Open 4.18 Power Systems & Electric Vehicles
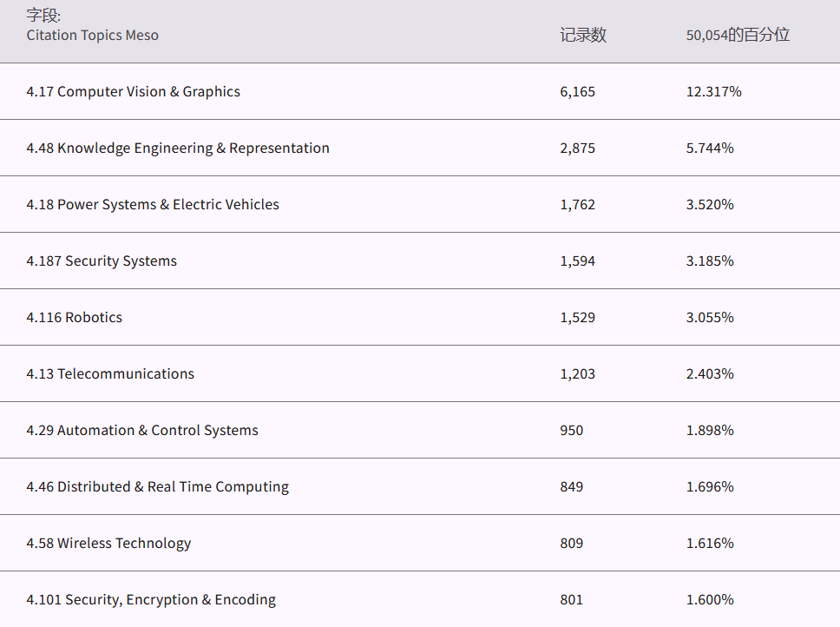Viewport: 840px width, 627px height. 153,205
